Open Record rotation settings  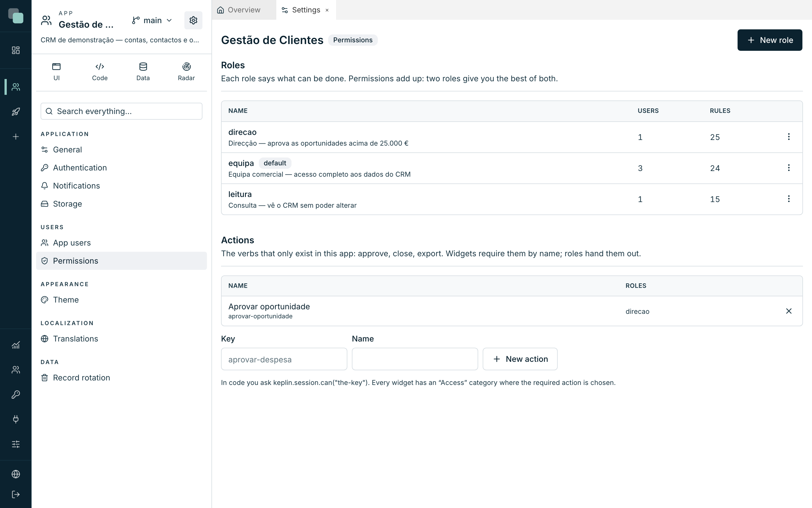pyautogui.click(x=122, y=378)
